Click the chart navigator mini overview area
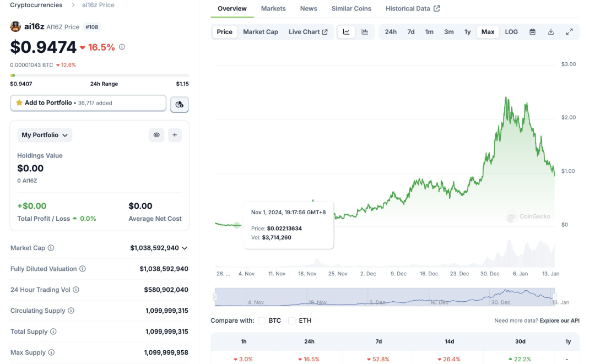The height and width of the screenshot is (364, 595). pos(385,296)
